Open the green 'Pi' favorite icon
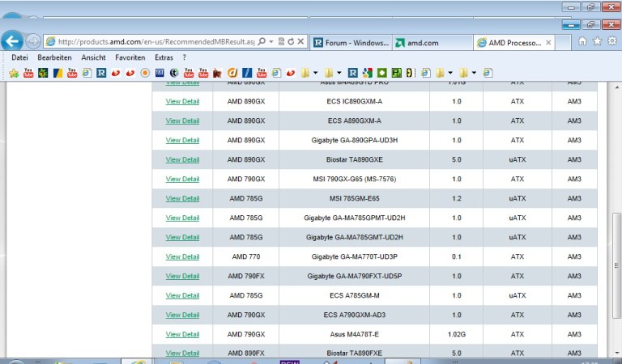This screenshot has height=364, width=622. (396, 73)
